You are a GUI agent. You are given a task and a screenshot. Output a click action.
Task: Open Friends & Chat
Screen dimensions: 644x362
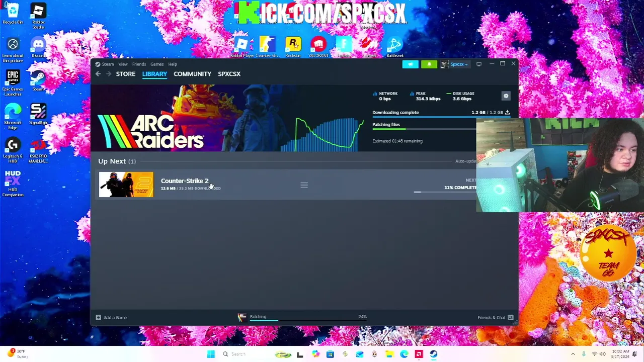point(495,318)
